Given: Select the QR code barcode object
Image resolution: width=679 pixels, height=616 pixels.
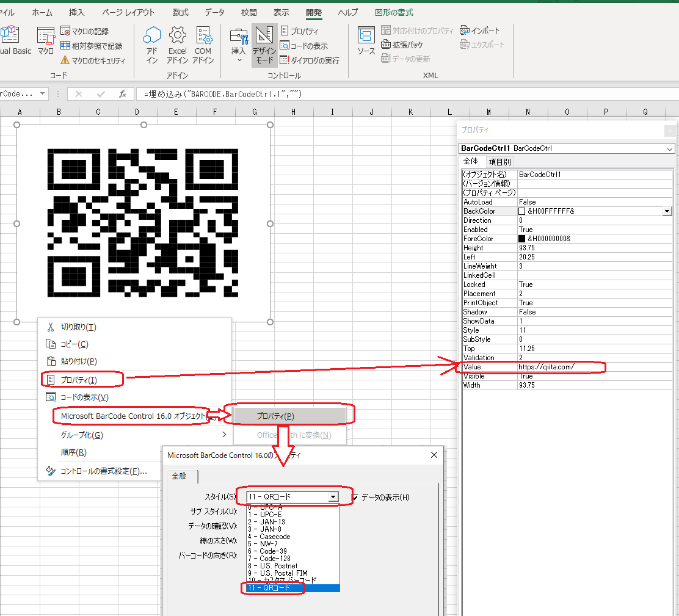Looking at the screenshot, I should [143, 223].
